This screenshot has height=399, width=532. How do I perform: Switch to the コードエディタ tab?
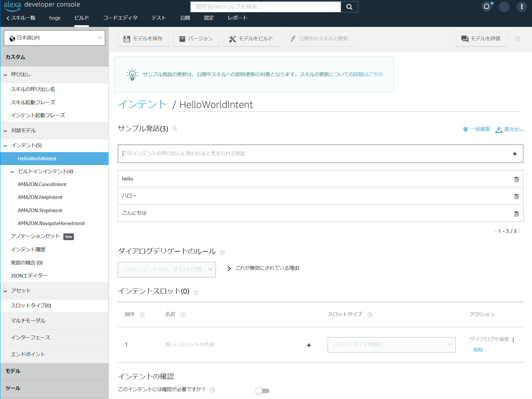point(120,18)
